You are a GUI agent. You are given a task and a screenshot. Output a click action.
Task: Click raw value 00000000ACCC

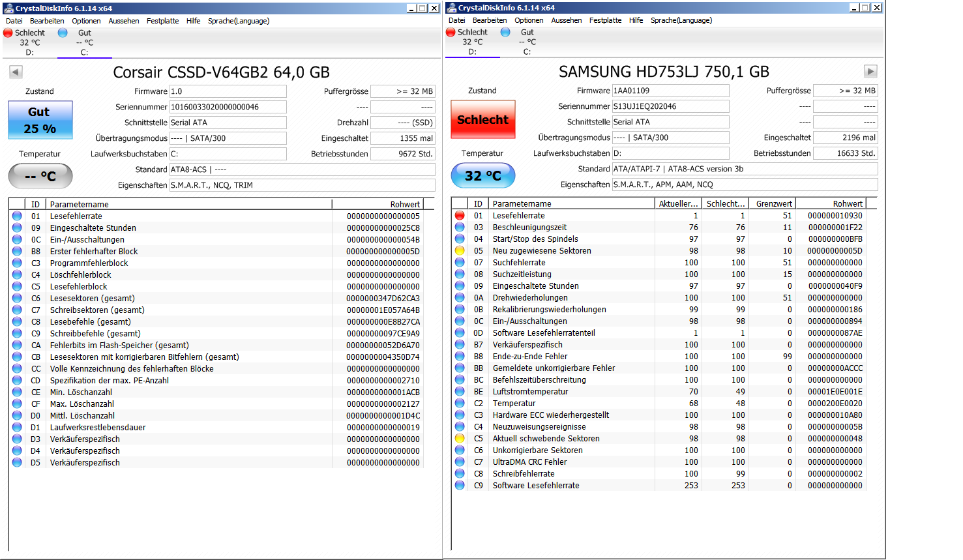pos(835,368)
